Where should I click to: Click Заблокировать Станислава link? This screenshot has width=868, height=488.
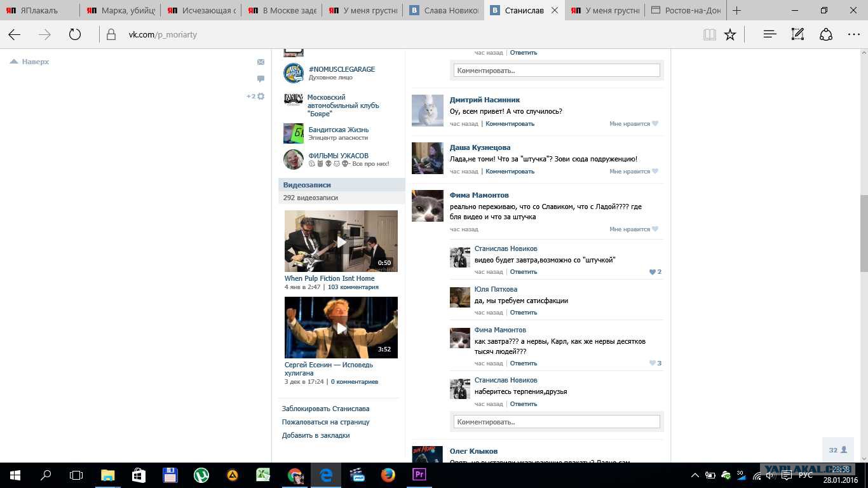325,409
